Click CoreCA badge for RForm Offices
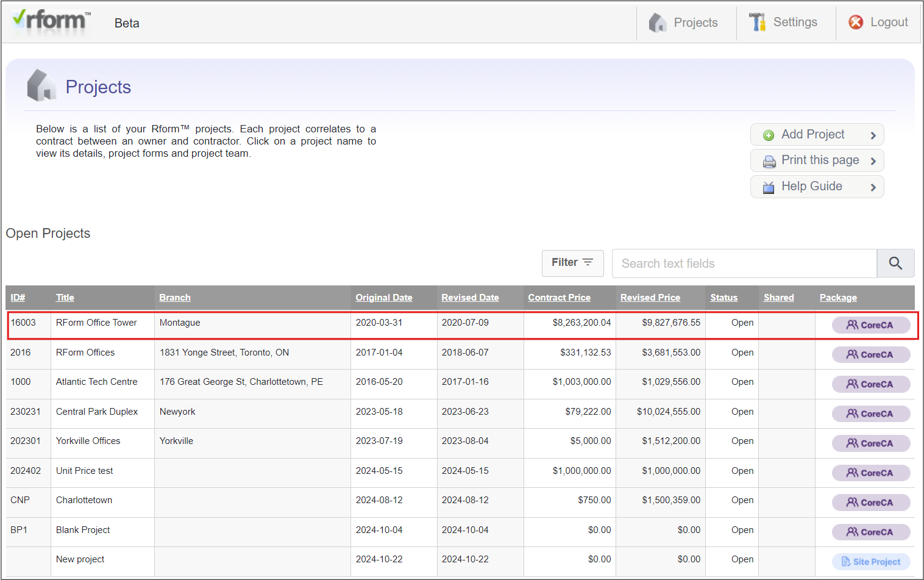Screen dimensions: 924x580 (x=871, y=354)
